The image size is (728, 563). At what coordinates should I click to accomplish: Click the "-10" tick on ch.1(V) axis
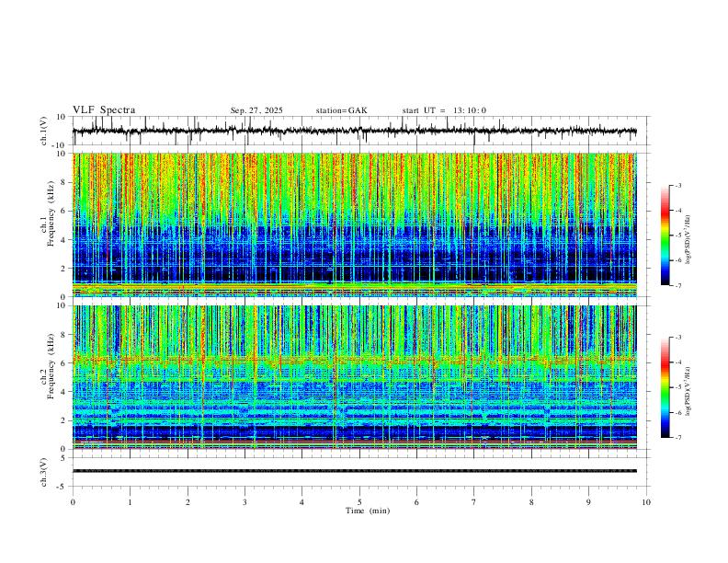[x=61, y=145]
